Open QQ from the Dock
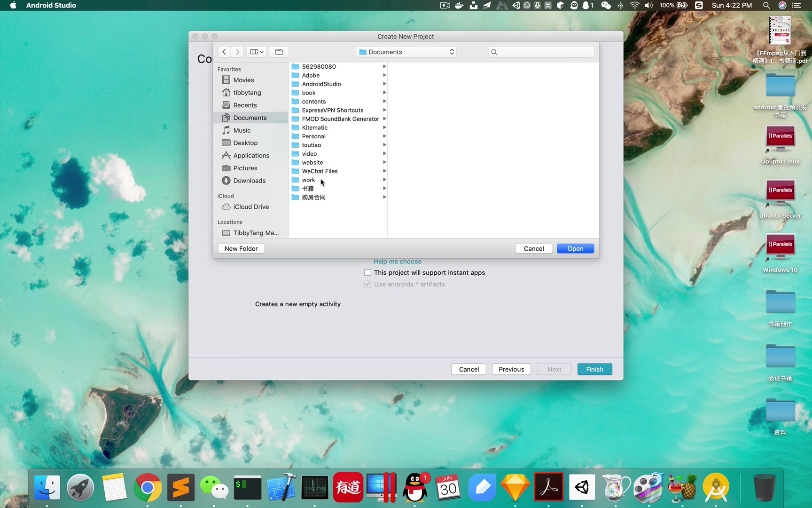This screenshot has height=508, width=812. 415,487
